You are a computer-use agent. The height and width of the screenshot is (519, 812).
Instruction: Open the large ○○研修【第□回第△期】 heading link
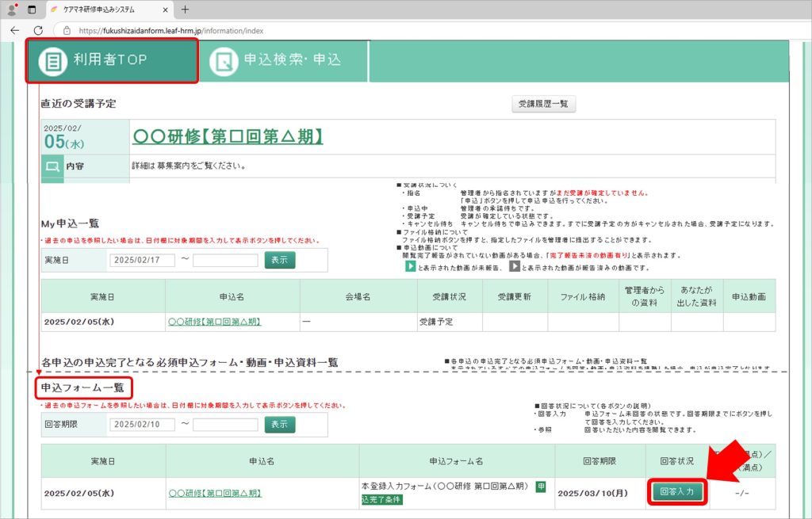[227, 136]
